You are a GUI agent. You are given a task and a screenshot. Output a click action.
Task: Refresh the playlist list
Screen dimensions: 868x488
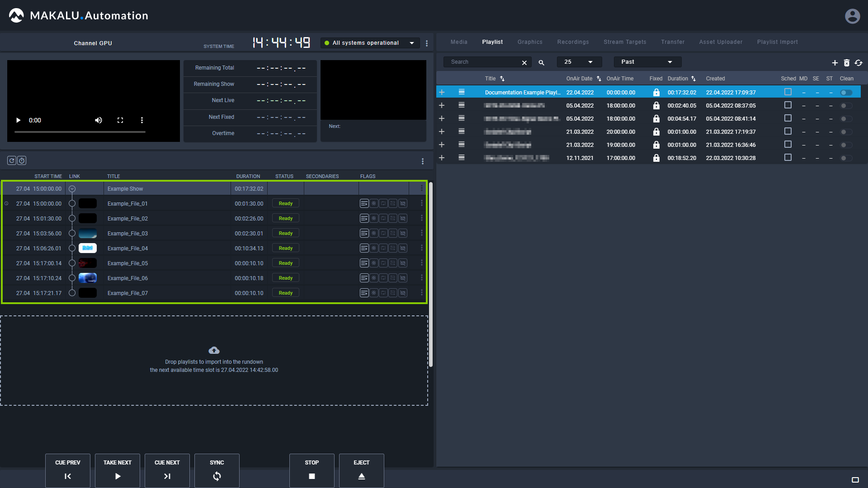pyautogui.click(x=859, y=63)
